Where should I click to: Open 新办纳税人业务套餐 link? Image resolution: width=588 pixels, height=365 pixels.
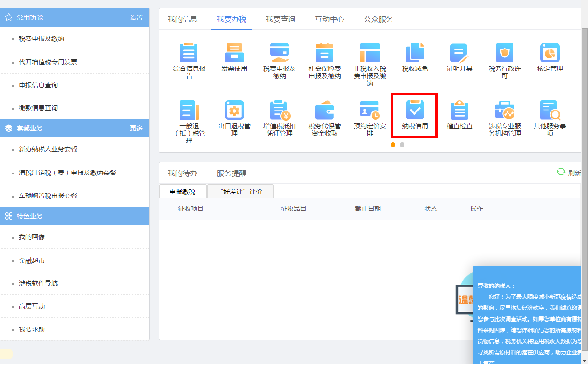[48, 149]
